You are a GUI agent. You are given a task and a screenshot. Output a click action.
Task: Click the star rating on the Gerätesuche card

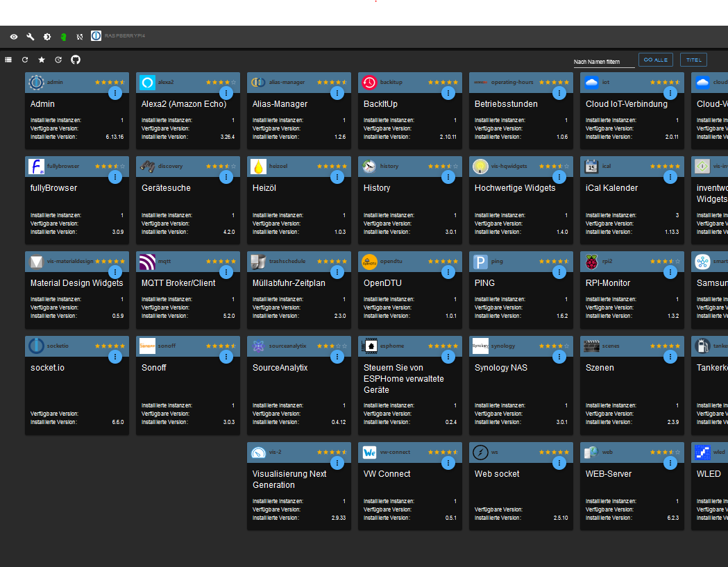pos(221,167)
